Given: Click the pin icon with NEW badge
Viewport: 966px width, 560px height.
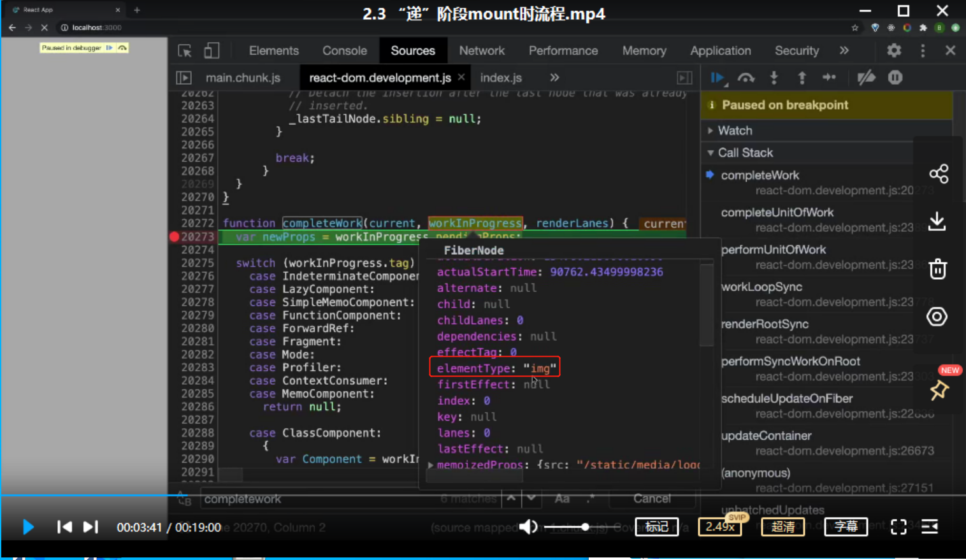Looking at the screenshot, I should pos(939,390).
